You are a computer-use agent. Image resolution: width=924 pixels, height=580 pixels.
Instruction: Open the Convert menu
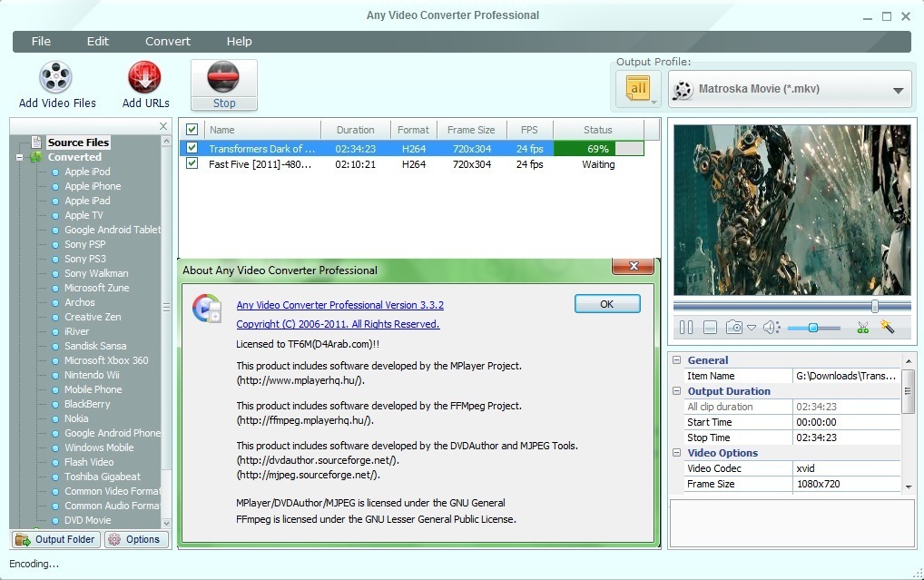pos(167,41)
